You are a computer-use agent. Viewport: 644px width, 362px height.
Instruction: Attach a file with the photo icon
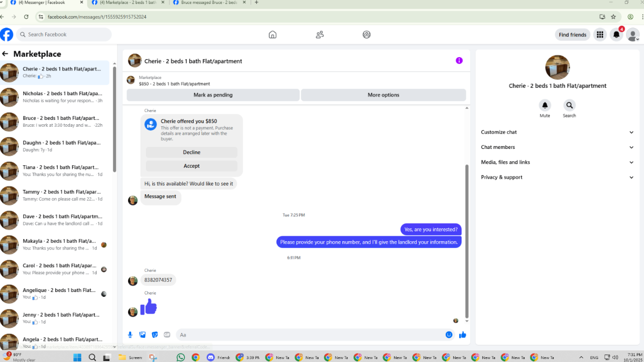[143, 335]
